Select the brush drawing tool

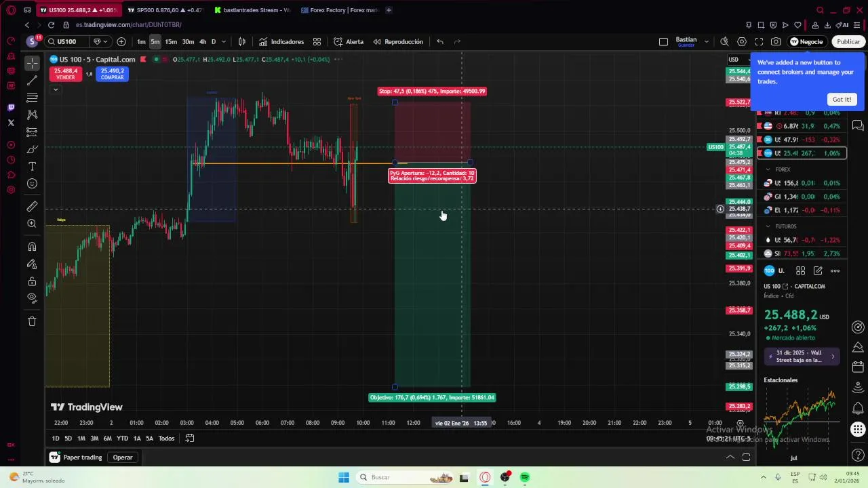point(32,149)
